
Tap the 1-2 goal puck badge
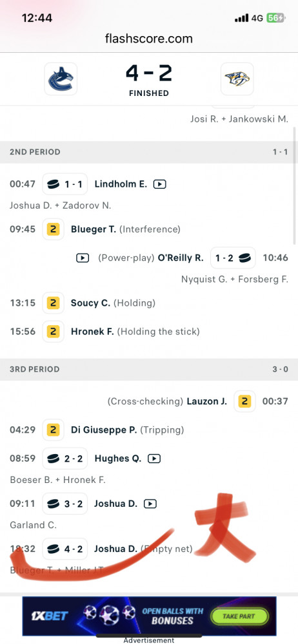[233, 258]
